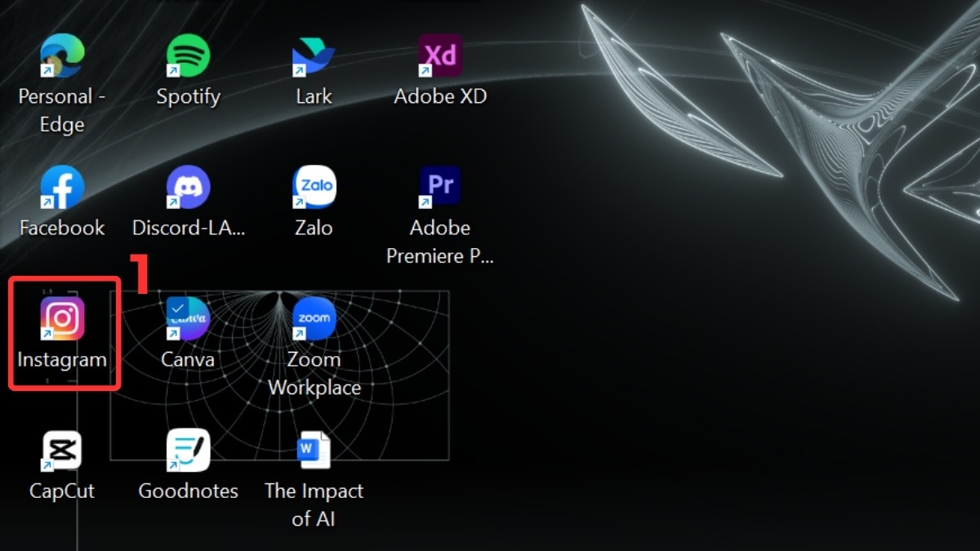Select the Adobe Premiere Pro shortcut icon
980x551 pixels.
(440, 187)
